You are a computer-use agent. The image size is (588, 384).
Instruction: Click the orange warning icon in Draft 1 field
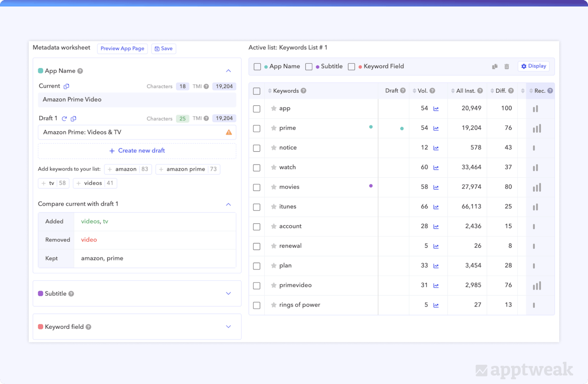pos(229,132)
